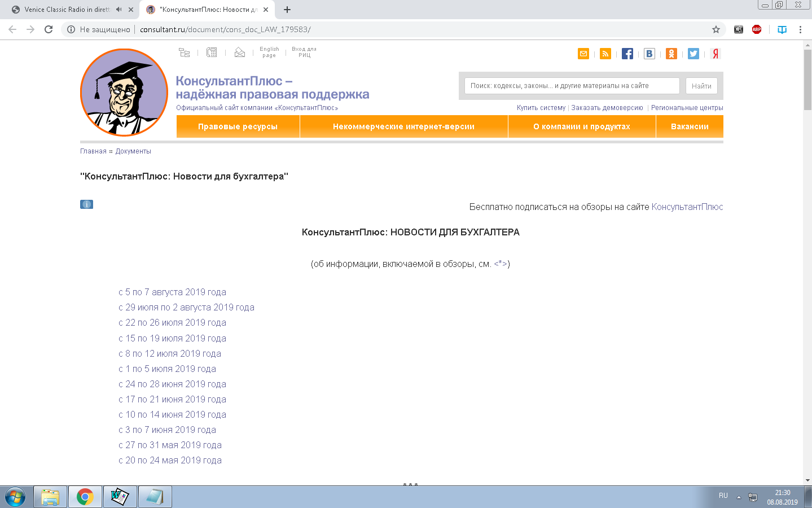Screen dimensions: 812x508
Task: Open 'Заказать демоверсию' link
Action: pos(607,108)
